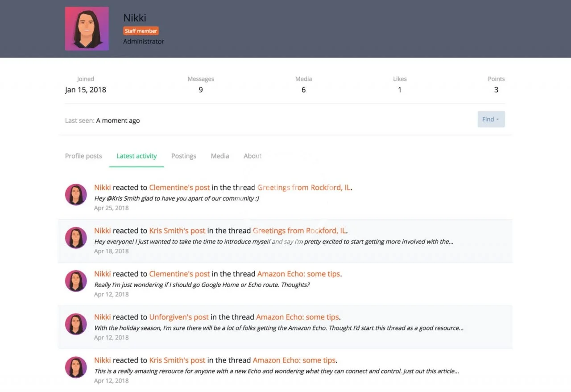Click avatar icon beside Apr 18 activity

tap(76, 238)
